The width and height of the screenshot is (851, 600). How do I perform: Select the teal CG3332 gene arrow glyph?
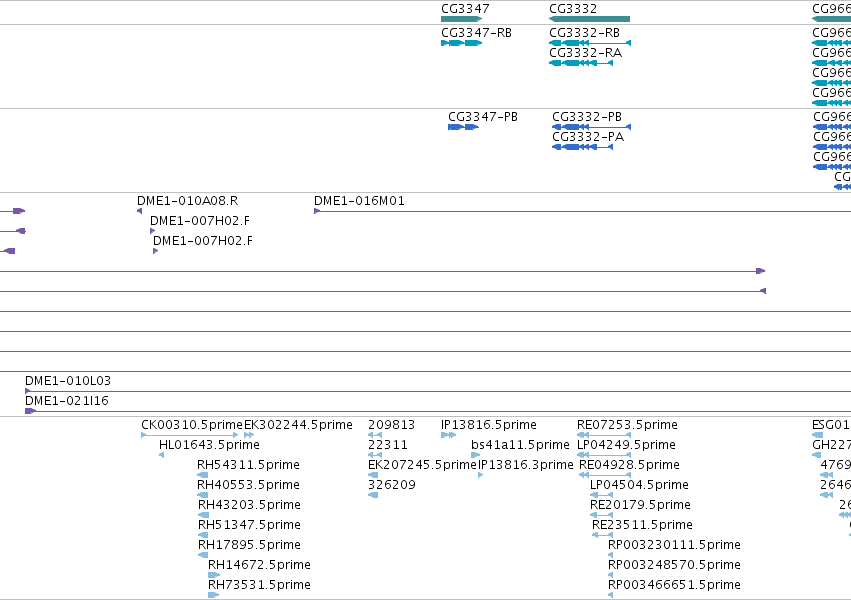[x=589, y=19]
